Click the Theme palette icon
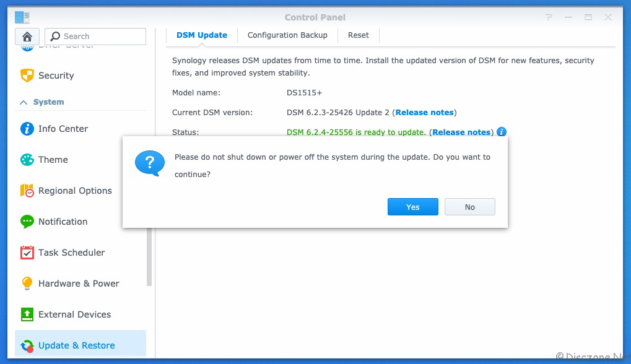 pyautogui.click(x=27, y=160)
